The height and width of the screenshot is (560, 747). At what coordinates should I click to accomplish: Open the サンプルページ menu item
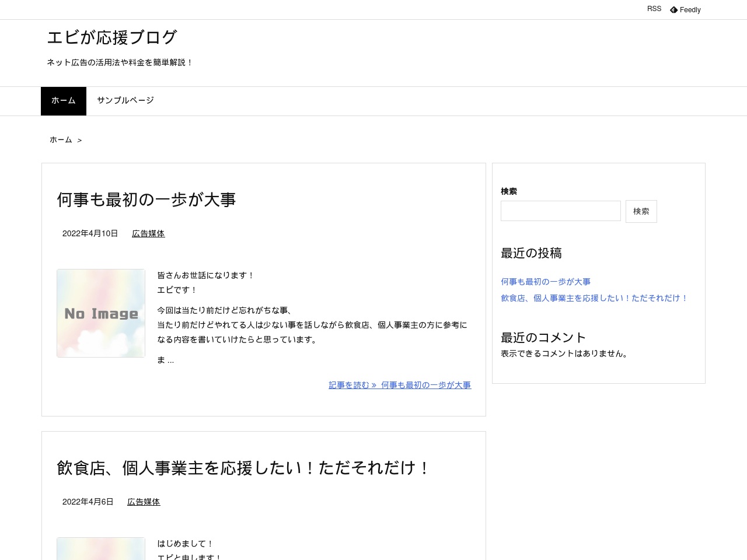click(x=125, y=101)
